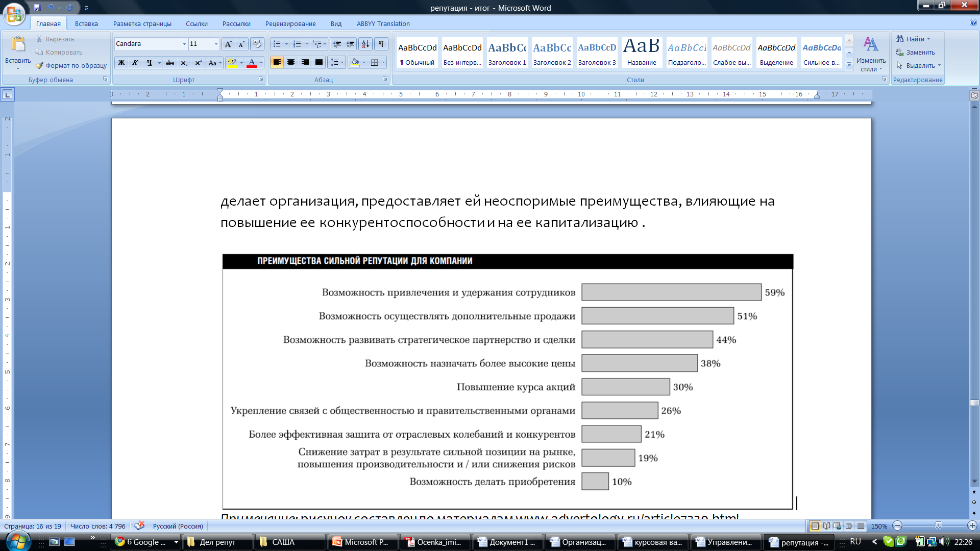Switch to print layout view
980x551 pixels.
click(815, 526)
